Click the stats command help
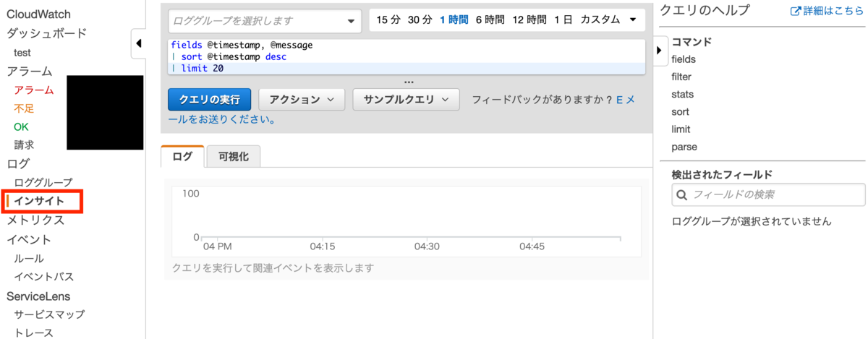Image resolution: width=868 pixels, height=339 pixels. pos(683,94)
